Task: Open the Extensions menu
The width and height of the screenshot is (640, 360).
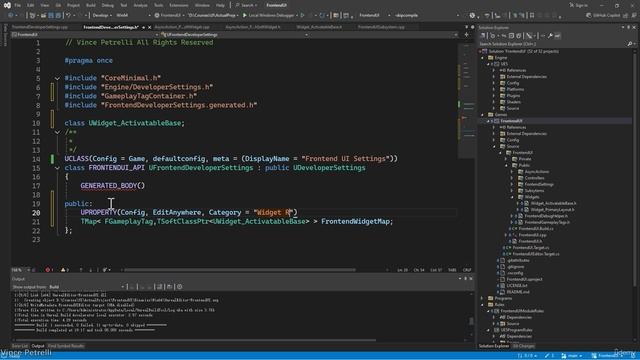Action: [x=179, y=5]
